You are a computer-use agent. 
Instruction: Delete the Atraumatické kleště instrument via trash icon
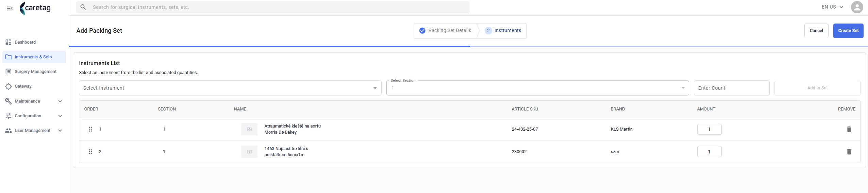(849, 129)
